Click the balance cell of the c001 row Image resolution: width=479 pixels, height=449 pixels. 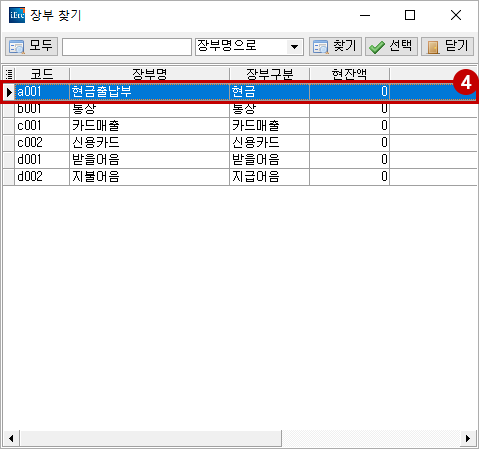(x=349, y=126)
